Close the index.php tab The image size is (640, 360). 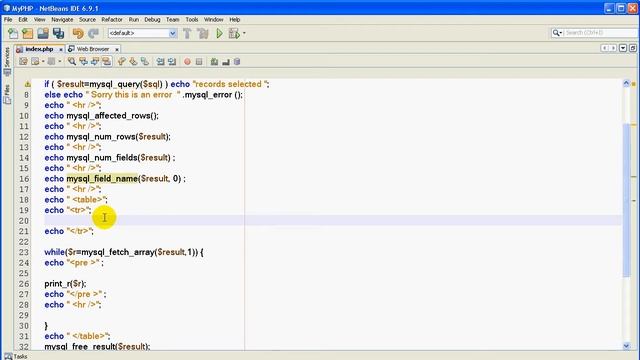tap(61, 49)
